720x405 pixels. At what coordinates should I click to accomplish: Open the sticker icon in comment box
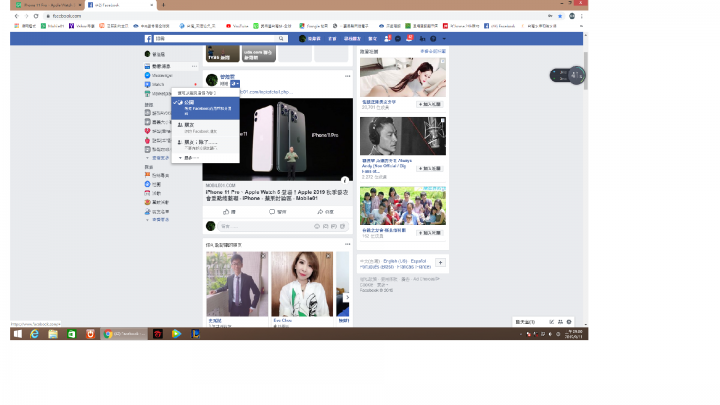click(x=342, y=226)
